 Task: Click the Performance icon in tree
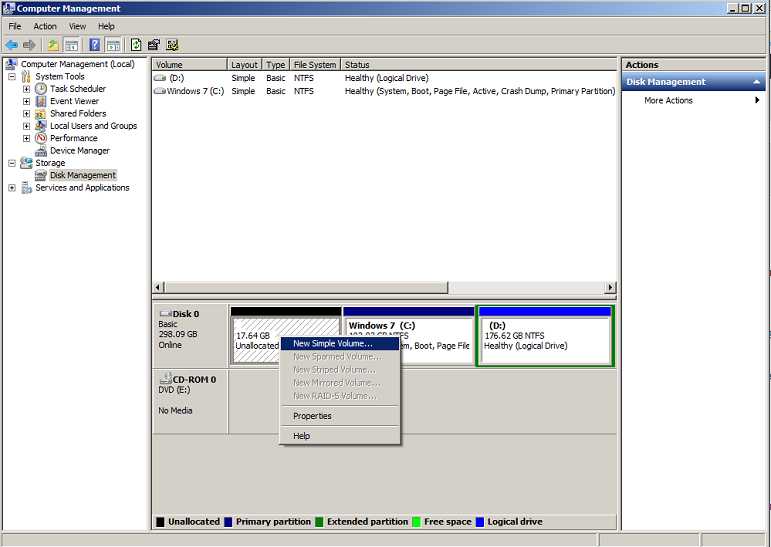tap(41, 138)
